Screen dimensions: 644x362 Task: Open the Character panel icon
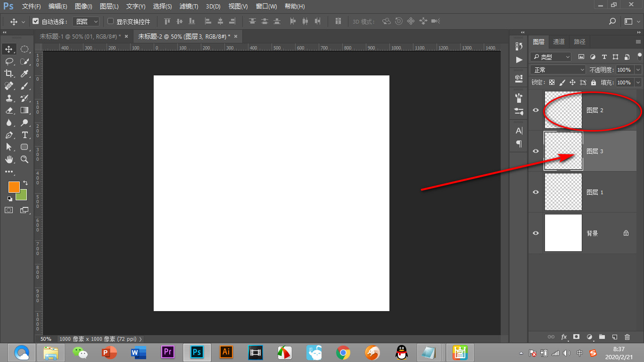pos(519,131)
